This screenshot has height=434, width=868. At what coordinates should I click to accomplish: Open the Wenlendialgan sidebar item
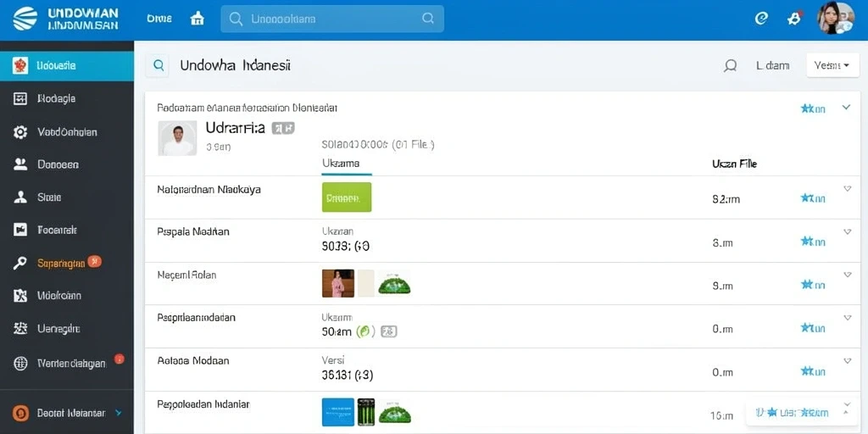click(67, 364)
